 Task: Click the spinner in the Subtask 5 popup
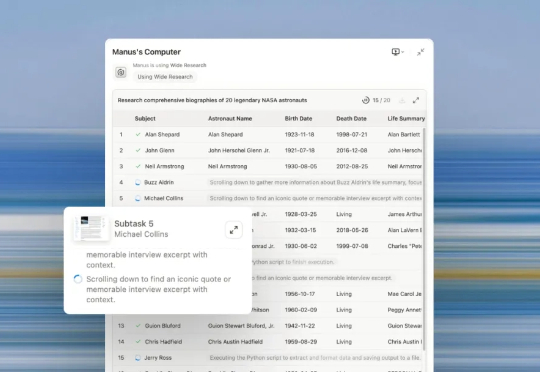click(x=78, y=279)
